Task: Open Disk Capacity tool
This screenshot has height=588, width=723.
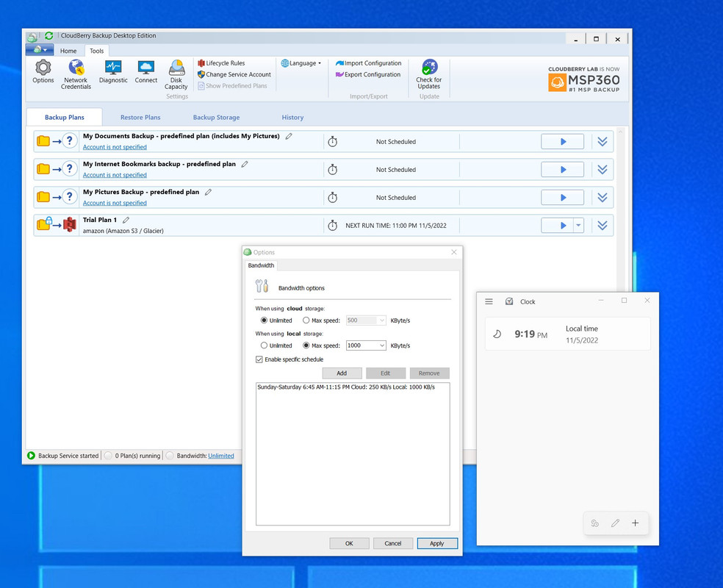Action: [176, 74]
